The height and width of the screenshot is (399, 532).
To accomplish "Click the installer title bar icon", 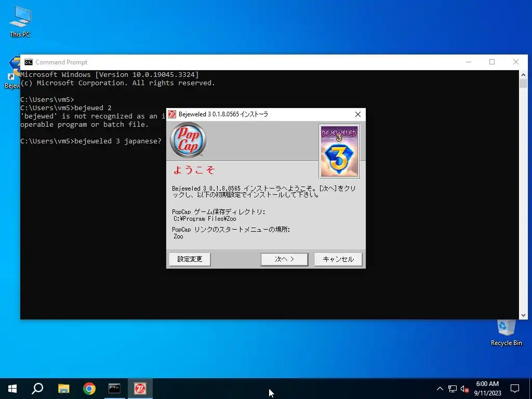I will click(x=172, y=114).
